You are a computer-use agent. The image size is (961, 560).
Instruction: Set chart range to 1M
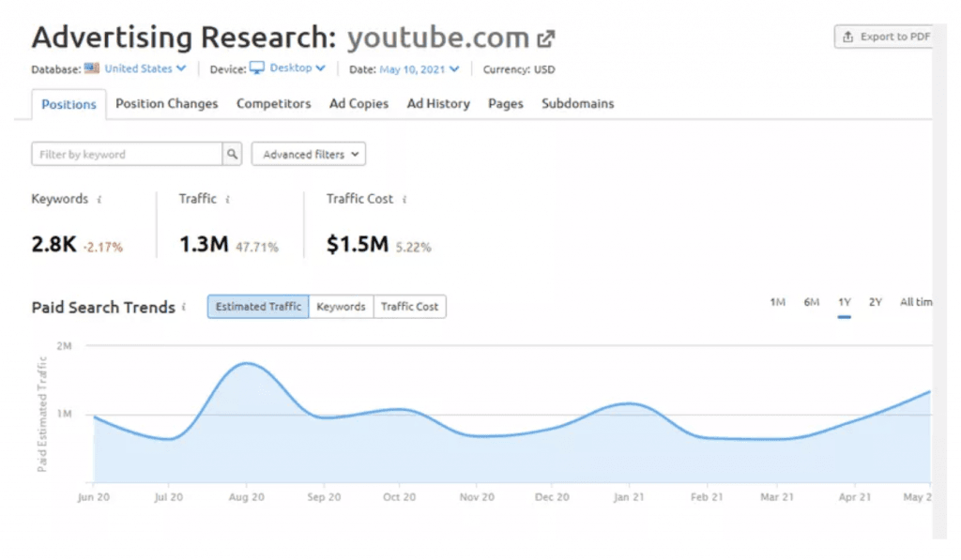pos(777,302)
